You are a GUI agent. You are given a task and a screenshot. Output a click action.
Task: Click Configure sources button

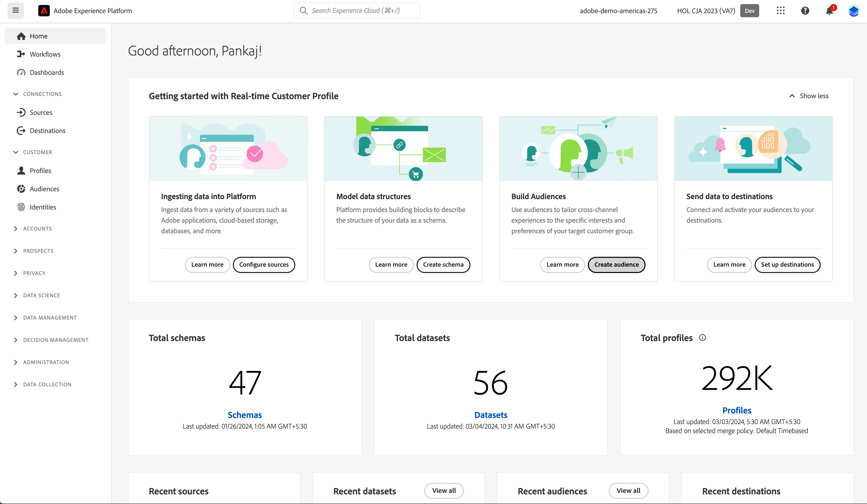(264, 265)
